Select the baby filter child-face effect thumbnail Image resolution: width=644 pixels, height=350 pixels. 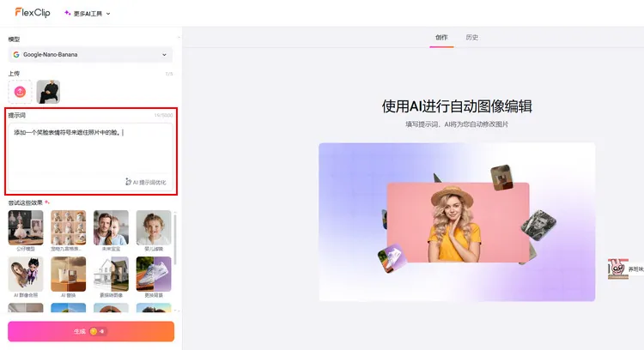154,227
